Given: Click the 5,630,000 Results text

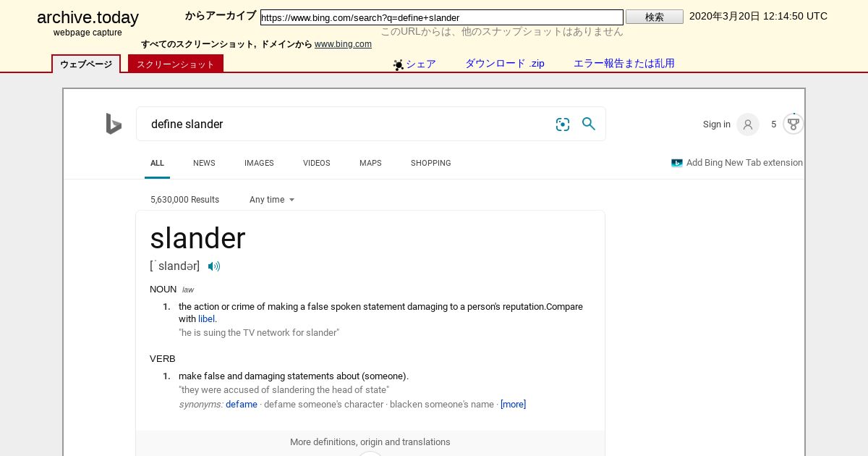Looking at the screenshot, I should (x=184, y=200).
